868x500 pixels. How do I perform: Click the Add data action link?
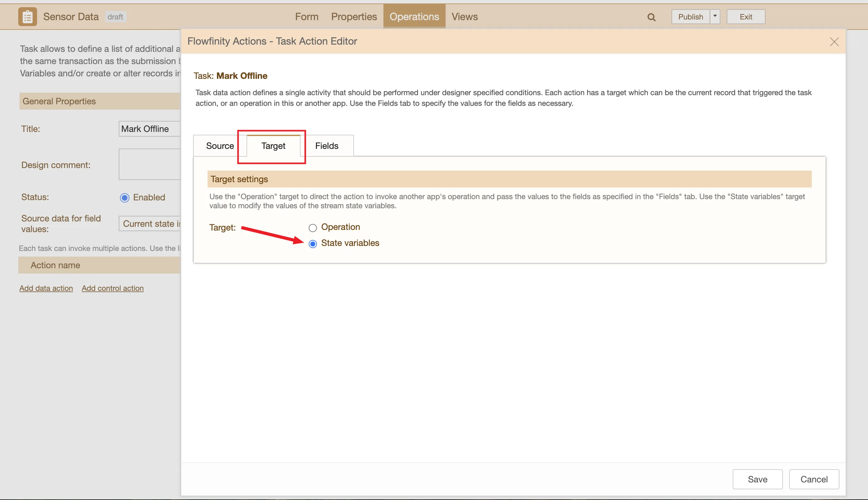pos(46,288)
